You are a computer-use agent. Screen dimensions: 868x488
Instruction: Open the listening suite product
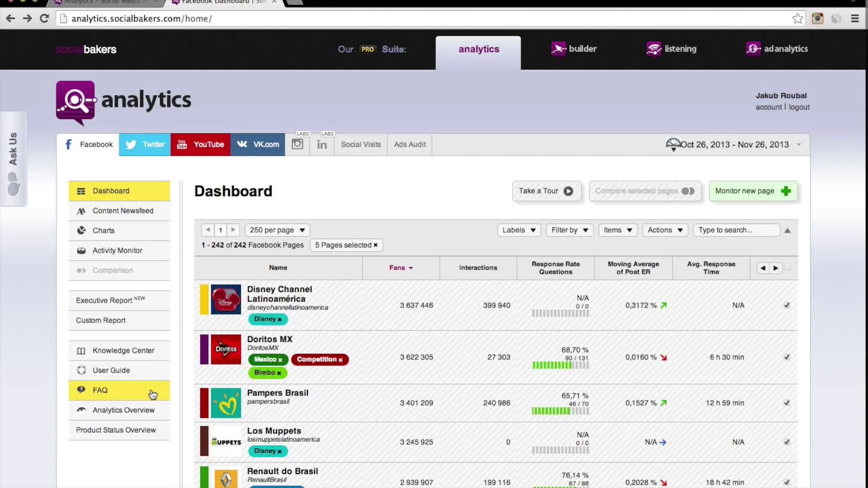point(671,49)
